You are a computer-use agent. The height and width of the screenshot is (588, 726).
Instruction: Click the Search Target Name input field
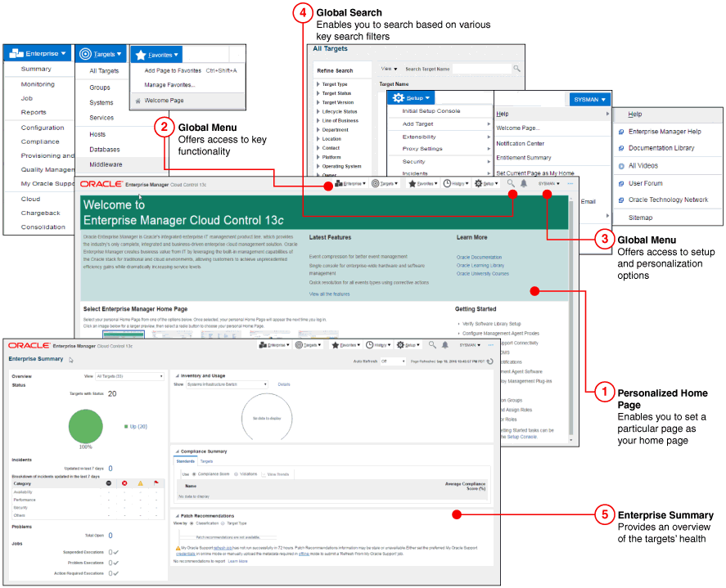click(481, 69)
